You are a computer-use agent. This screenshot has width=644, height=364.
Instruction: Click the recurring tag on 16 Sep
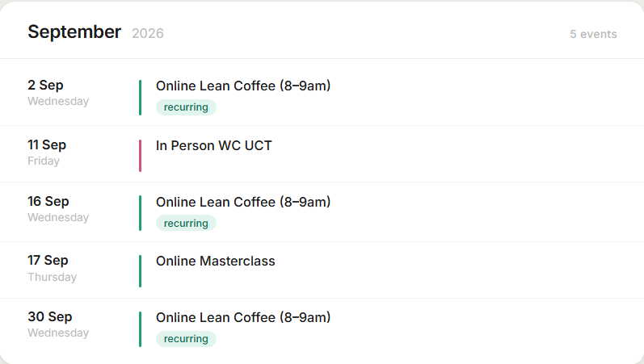coord(186,224)
